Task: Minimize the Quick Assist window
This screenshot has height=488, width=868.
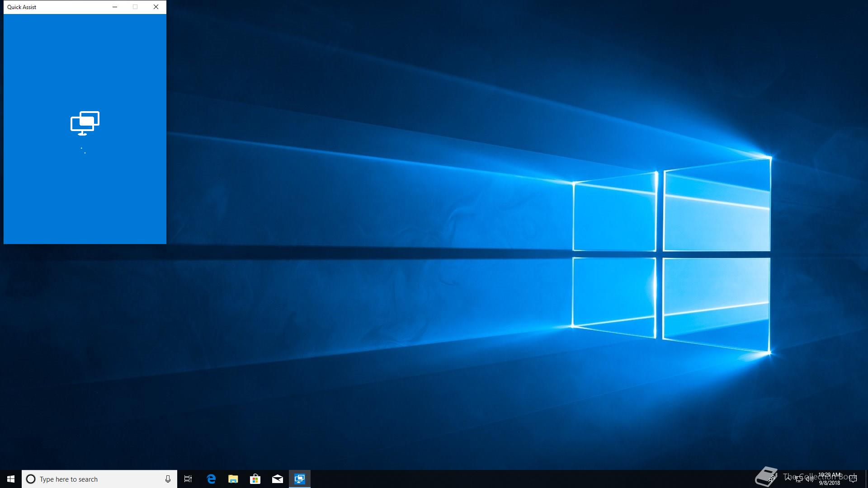Action: point(115,7)
